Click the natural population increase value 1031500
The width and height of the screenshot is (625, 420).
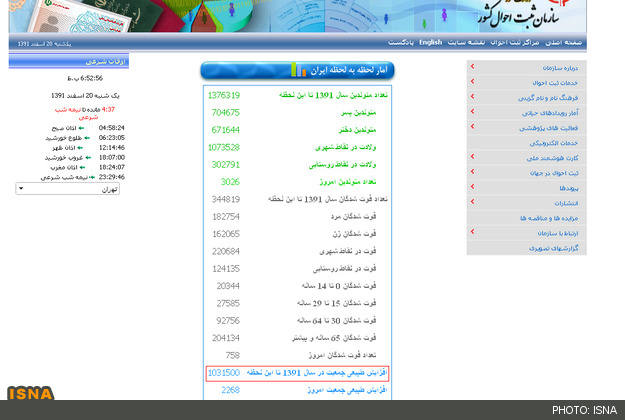coord(224,373)
